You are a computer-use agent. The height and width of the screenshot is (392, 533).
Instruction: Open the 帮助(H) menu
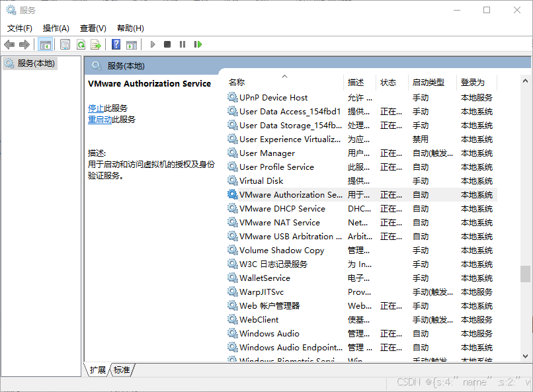130,28
